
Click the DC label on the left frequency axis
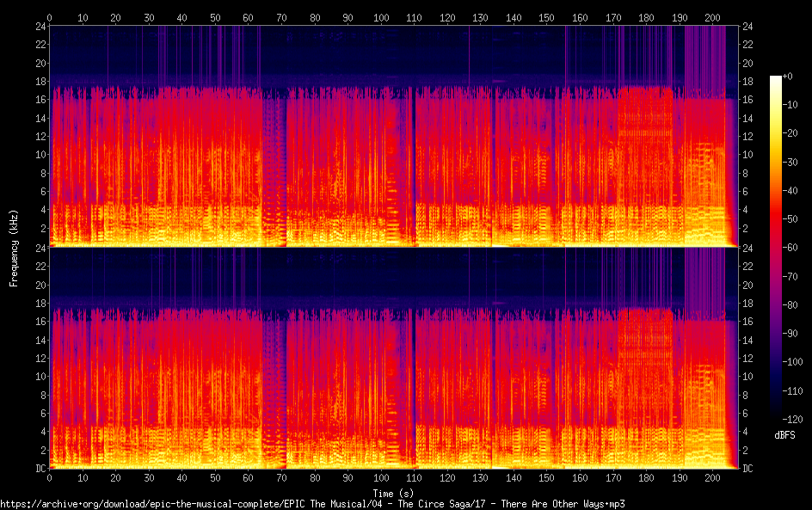coord(38,469)
